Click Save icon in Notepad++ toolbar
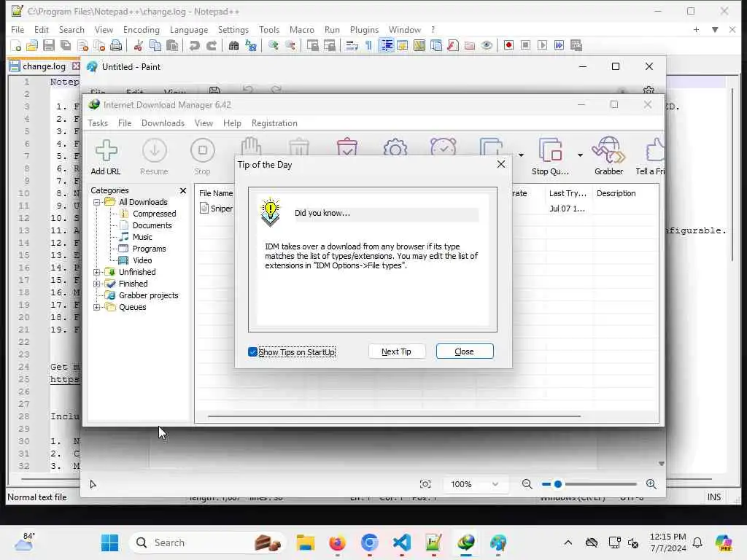 click(49, 45)
